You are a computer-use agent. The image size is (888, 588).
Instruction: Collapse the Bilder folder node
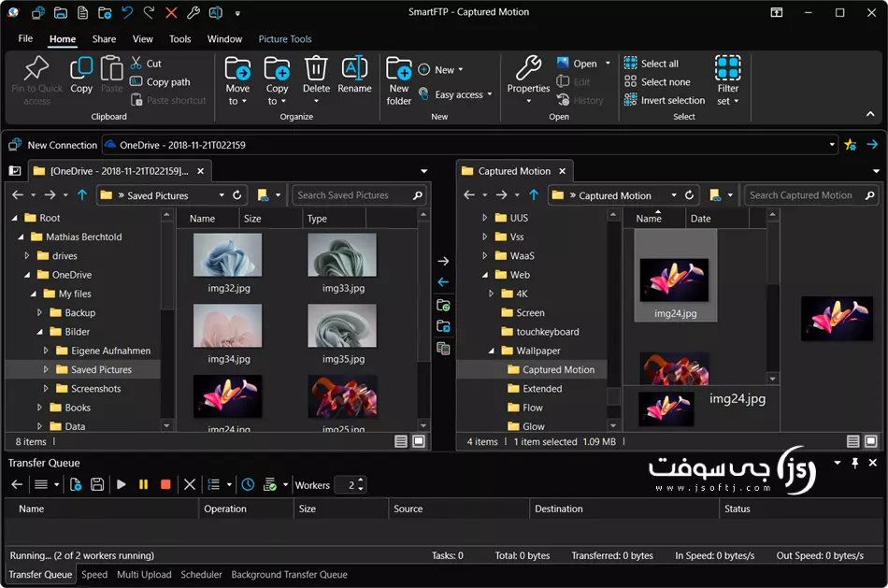point(39,332)
